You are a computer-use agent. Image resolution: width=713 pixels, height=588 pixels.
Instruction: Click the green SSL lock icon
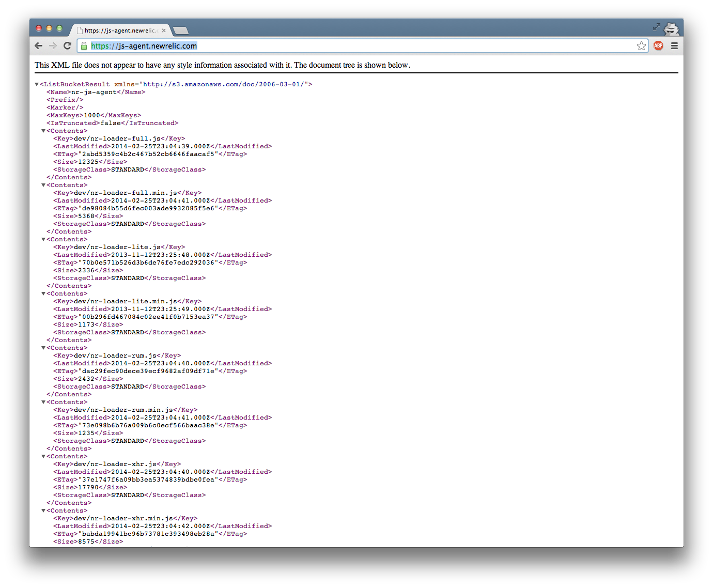click(84, 46)
